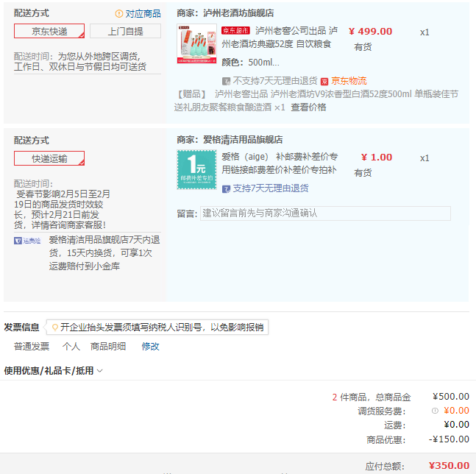Click the 留言 message input field
Viewport: 476px width, 474px height.
[x=325, y=213]
